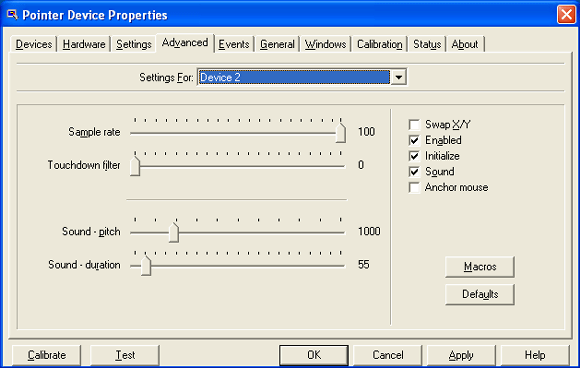Open the Events tab
The height and width of the screenshot is (368, 580).
(x=234, y=44)
